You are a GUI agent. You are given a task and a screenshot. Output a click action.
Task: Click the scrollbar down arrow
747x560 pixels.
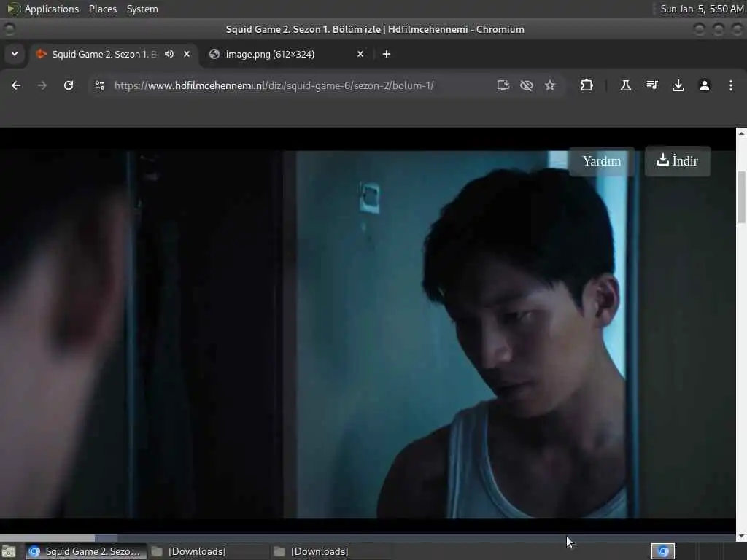[741, 537]
